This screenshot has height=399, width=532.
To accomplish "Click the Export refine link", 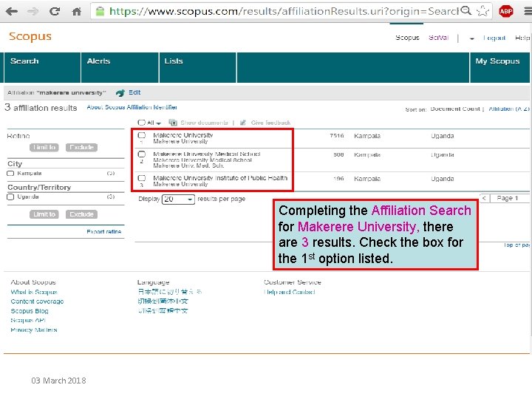I will [104, 231].
